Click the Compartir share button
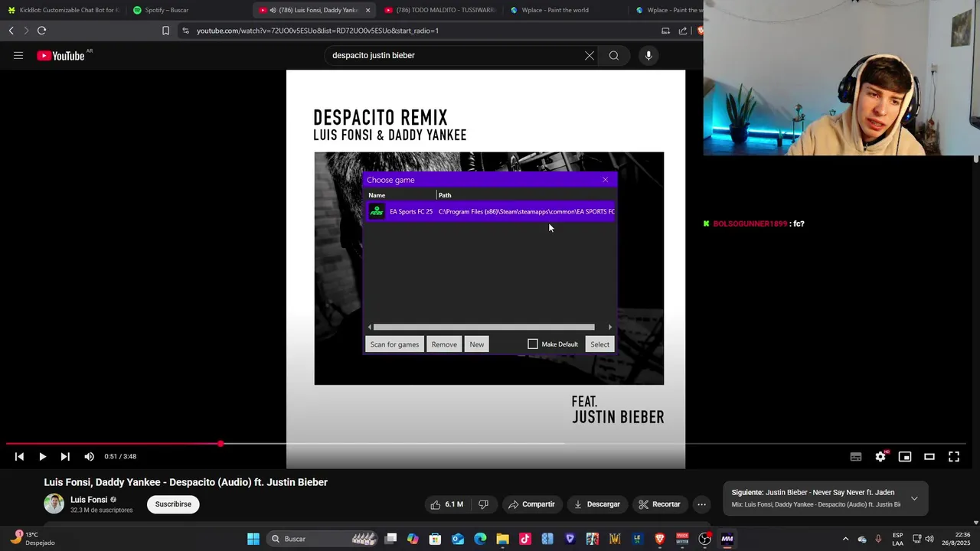Image resolution: width=980 pixels, height=551 pixels. pos(531,504)
